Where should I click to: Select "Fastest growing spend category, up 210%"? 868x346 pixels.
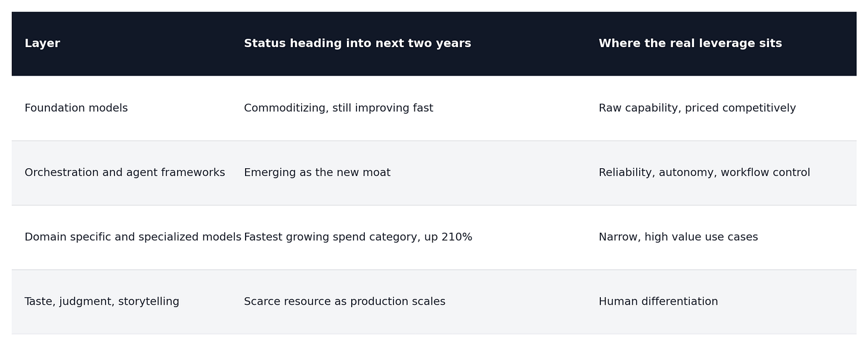(358, 237)
